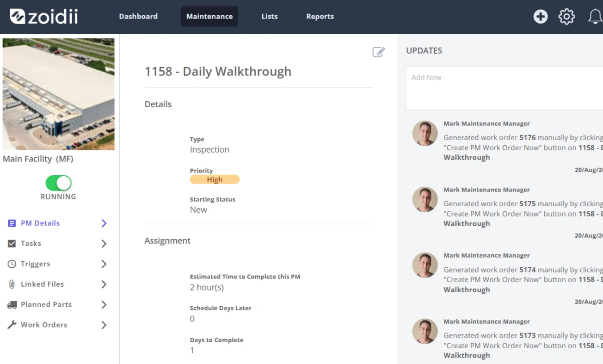Open the Dashboard tab
This screenshot has height=364, width=603.
pos(138,16)
